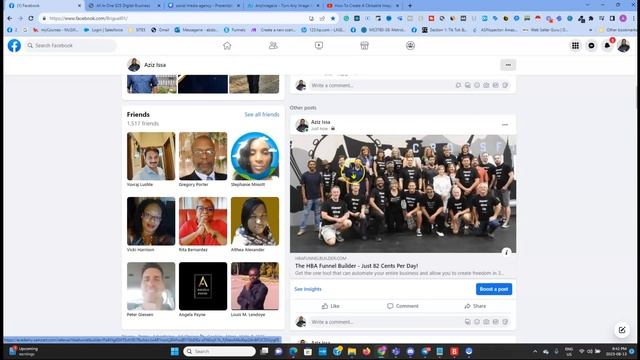Click See insights link

(x=308, y=289)
